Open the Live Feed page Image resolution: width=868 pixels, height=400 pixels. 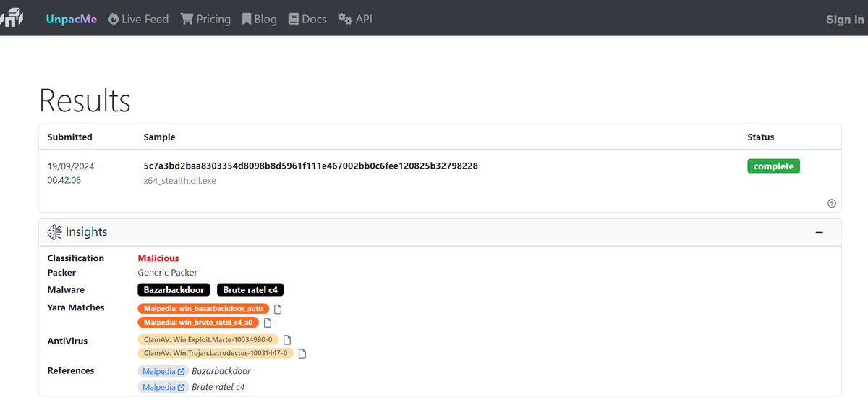[x=138, y=19]
